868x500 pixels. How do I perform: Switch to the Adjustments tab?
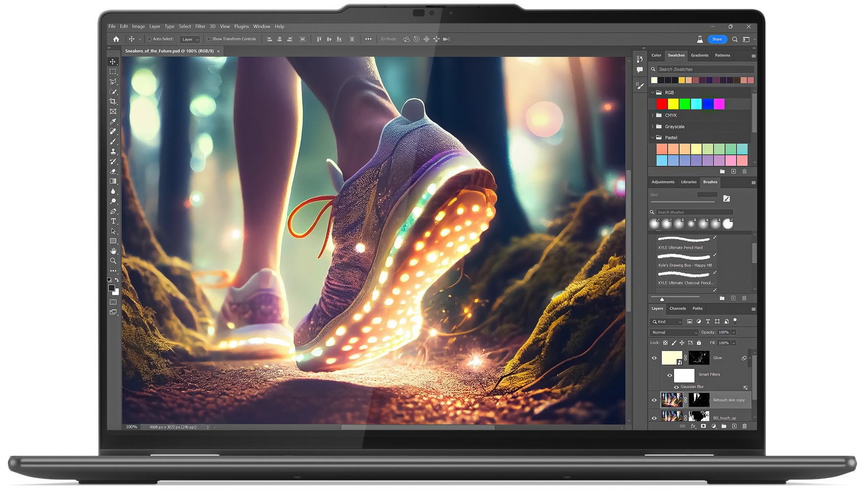[663, 182]
